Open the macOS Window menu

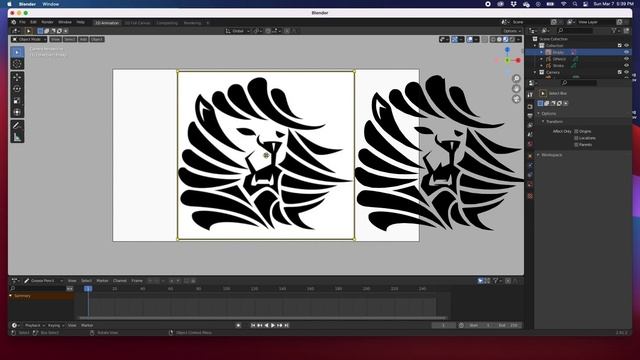[x=51, y=4]
